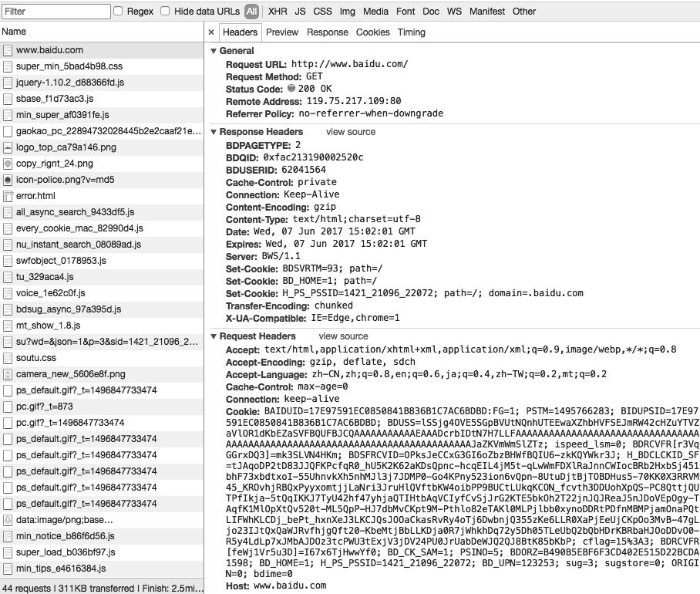The image size is (700, 594).
Task: Click the script icon beside jquery-1.10.2_d88366fd.js
Action: (8, 83)
